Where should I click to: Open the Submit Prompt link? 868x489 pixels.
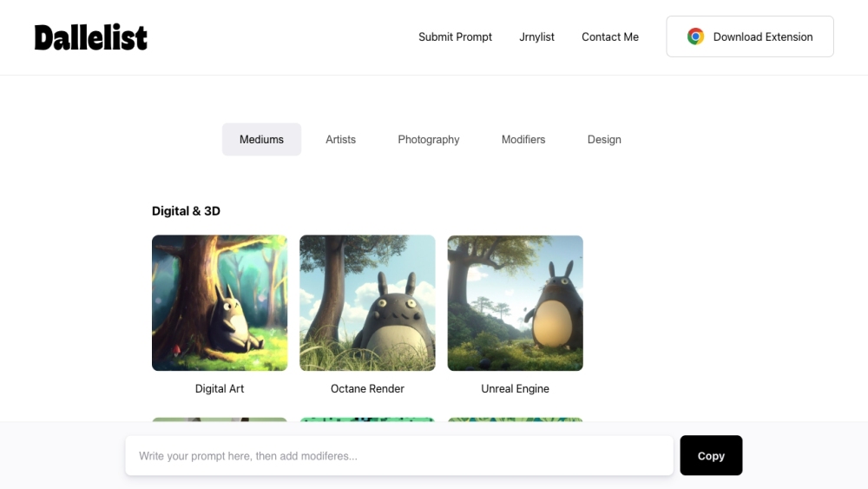pyautogui.click(x=455, y=36)
